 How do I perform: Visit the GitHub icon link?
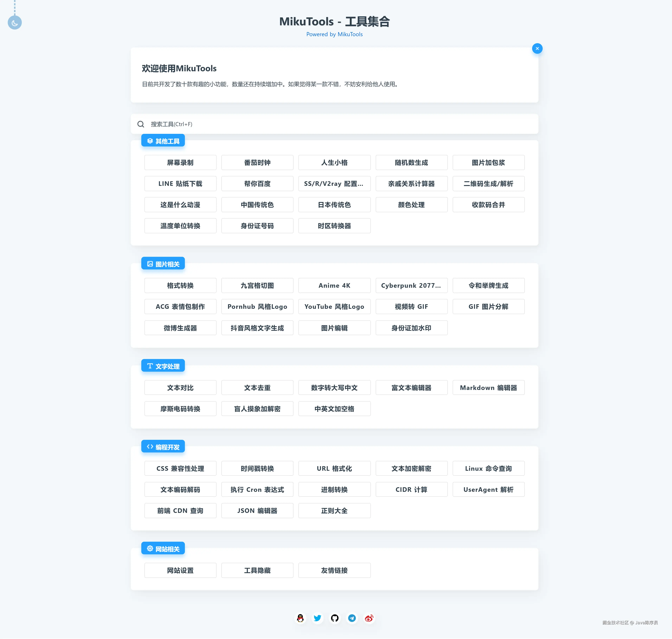pos(335,618)
